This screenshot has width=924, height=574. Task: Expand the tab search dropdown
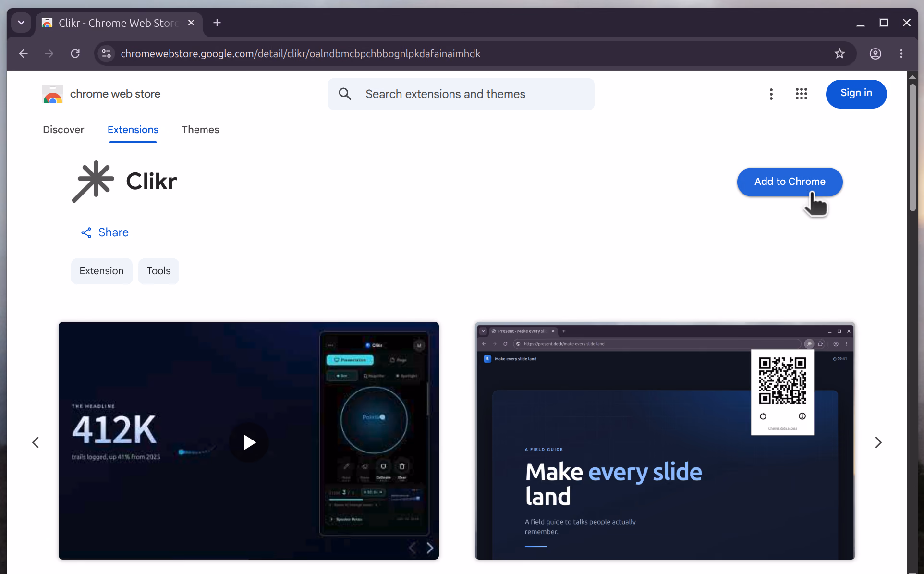pyautogui.click(x=21, y=23)
